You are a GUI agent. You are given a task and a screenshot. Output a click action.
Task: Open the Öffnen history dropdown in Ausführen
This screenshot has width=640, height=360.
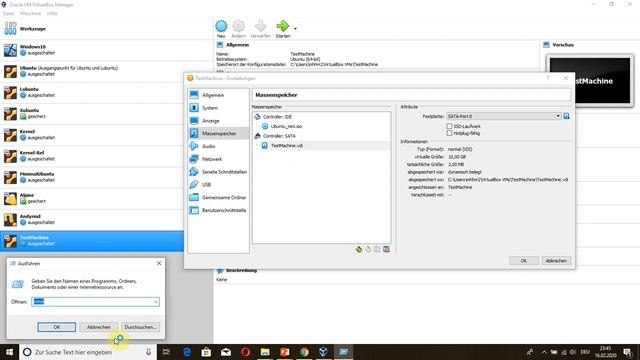tap(156, 302)
